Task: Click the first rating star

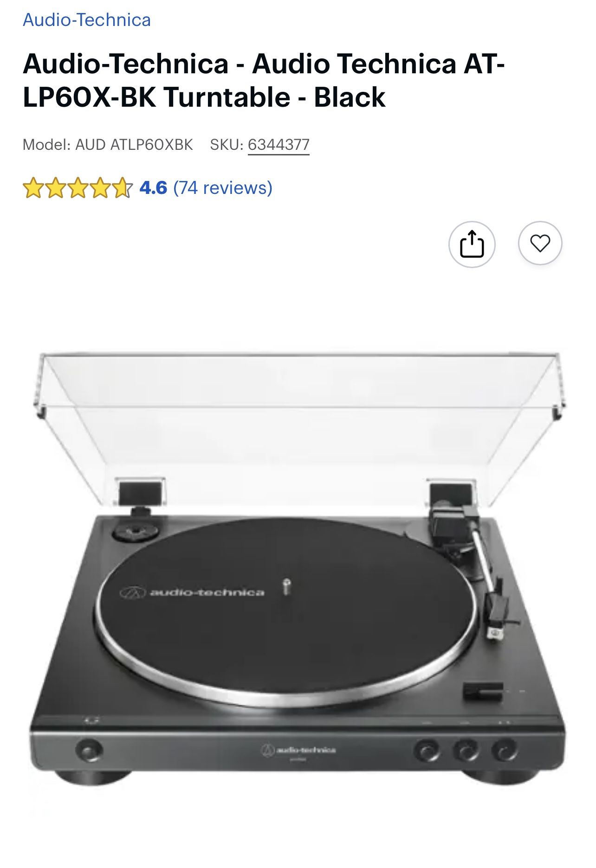Action: tap(32, 188)
